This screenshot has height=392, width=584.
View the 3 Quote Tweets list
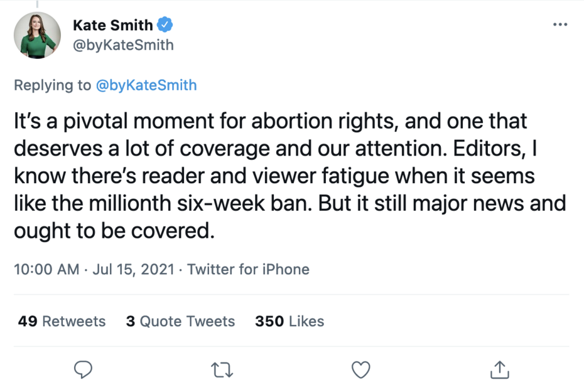click(180, 321)
